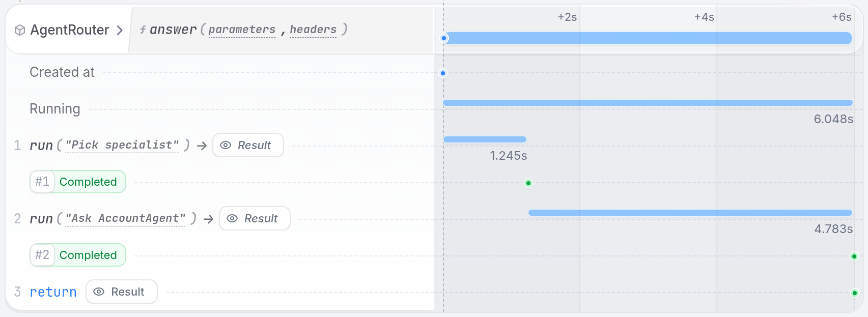The width and height of the screenshot is (868, 317).
Task: Select the Created at marker dot on the timeline
Action: click(442, 73)
